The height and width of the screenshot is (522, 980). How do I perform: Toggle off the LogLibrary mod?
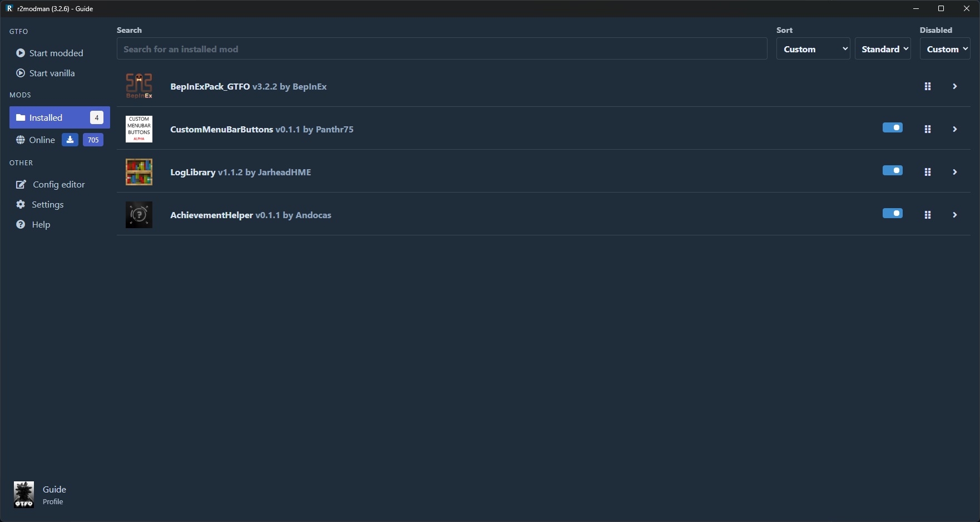tap(893, 171)
